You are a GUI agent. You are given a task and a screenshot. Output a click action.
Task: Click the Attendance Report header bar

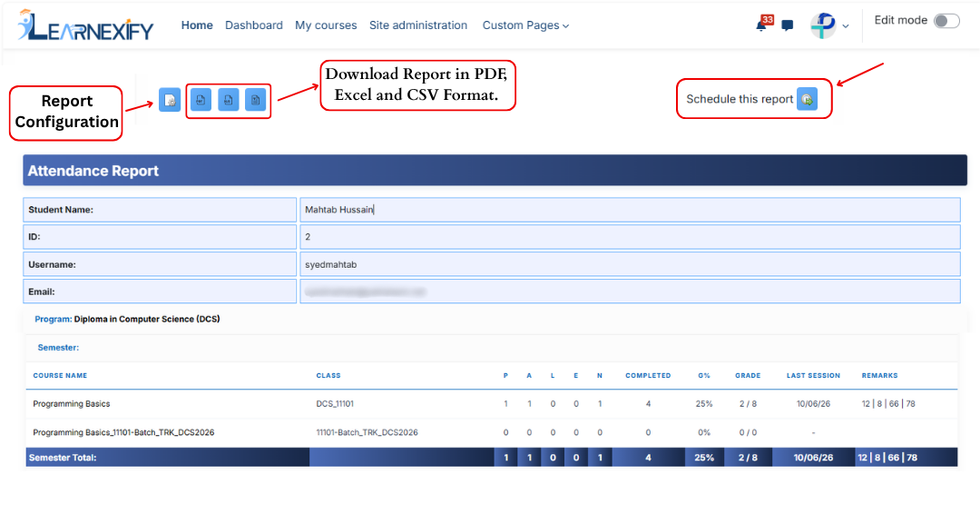[x=495, y=170]
